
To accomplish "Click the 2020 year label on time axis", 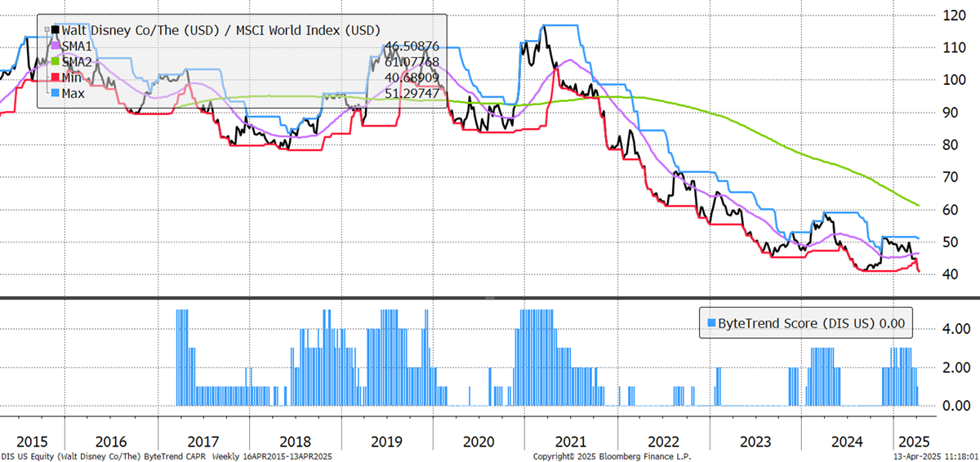I will click(479, 442).
